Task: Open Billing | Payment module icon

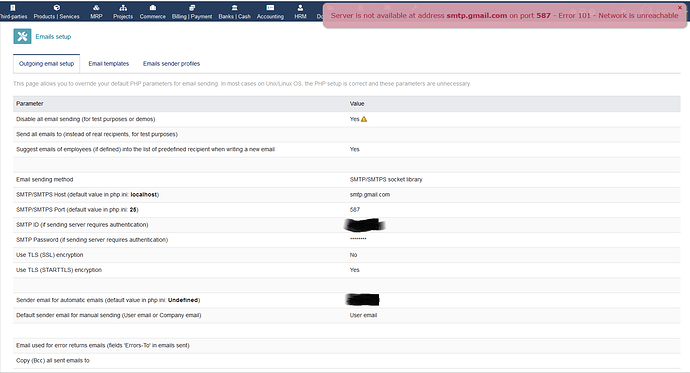Action: point(192,7)
